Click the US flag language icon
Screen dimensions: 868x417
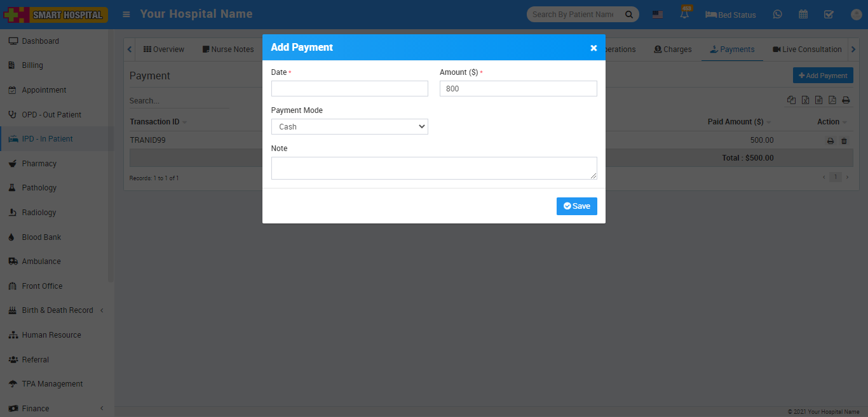point(658,15)
